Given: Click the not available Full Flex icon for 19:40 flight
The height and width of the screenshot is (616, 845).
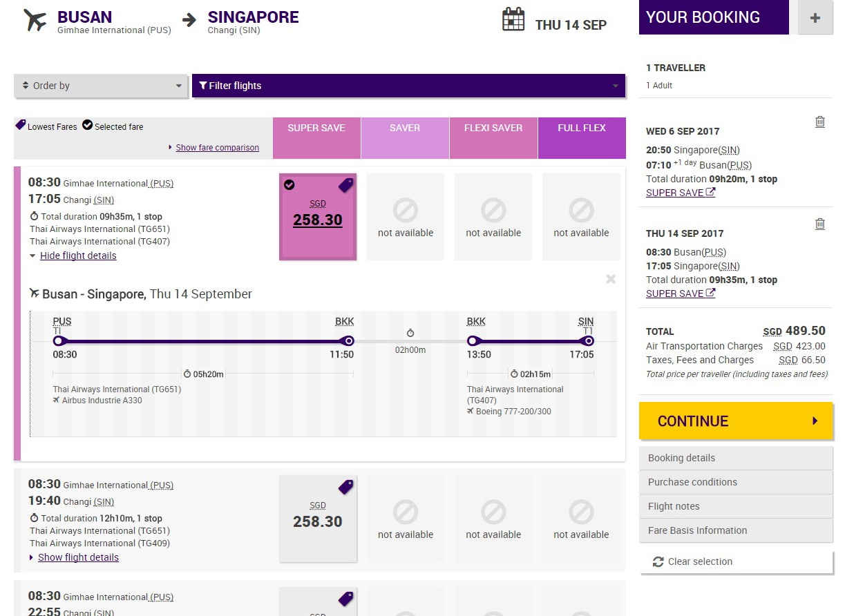Looking at the screenshot, I should (x=581, y=512).
